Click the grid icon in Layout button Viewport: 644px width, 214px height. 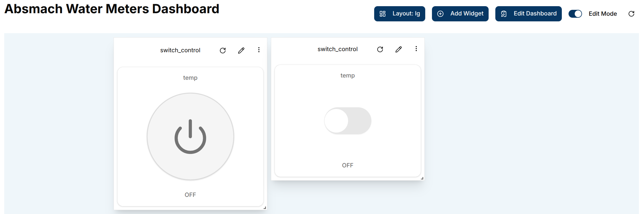[383, 14]
